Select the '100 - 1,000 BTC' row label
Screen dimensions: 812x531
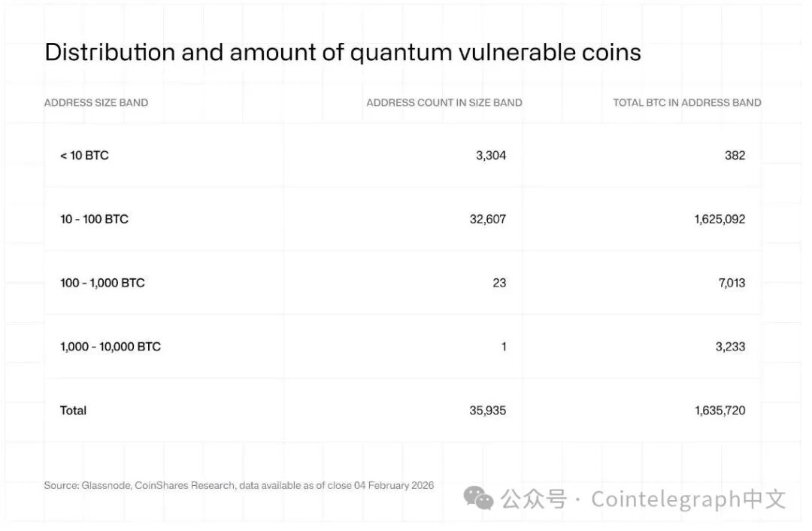pyautogui.click(x=102, y=283)
